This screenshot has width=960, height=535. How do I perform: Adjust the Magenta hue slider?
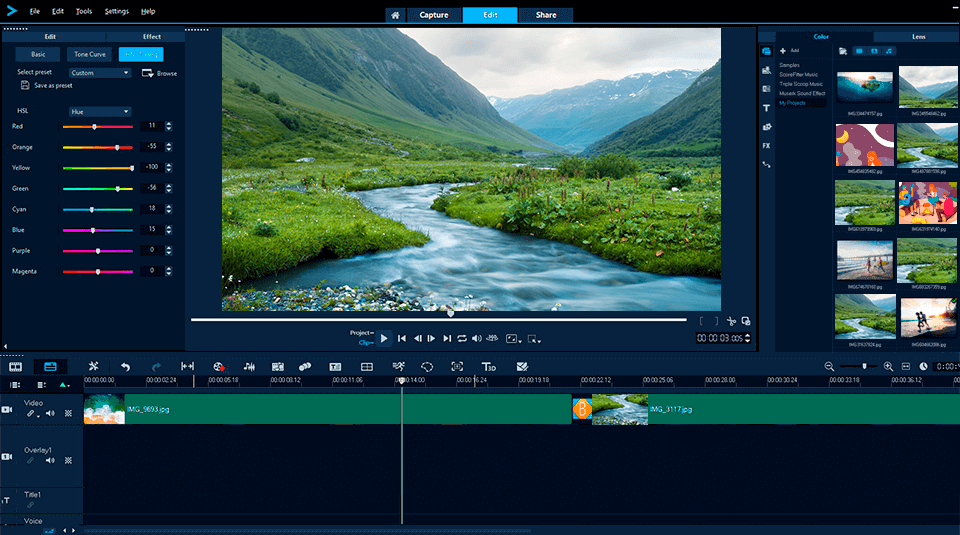[98, 271]
